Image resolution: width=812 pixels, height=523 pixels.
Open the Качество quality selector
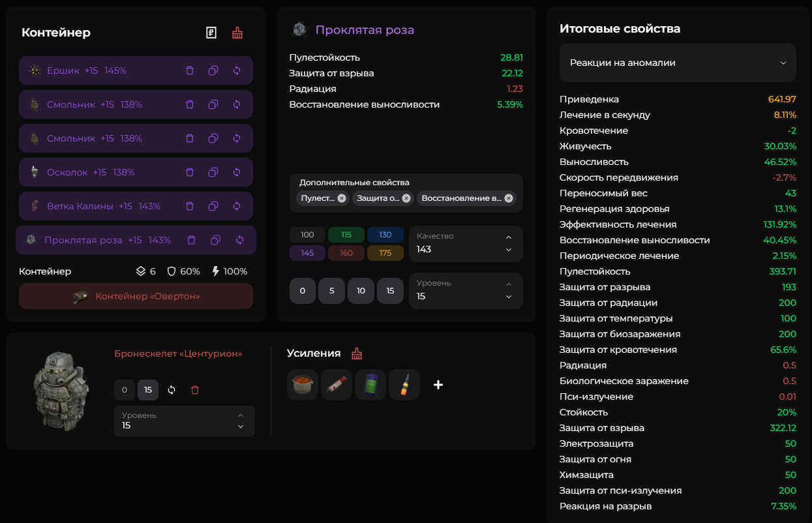[x=466, y=244]
